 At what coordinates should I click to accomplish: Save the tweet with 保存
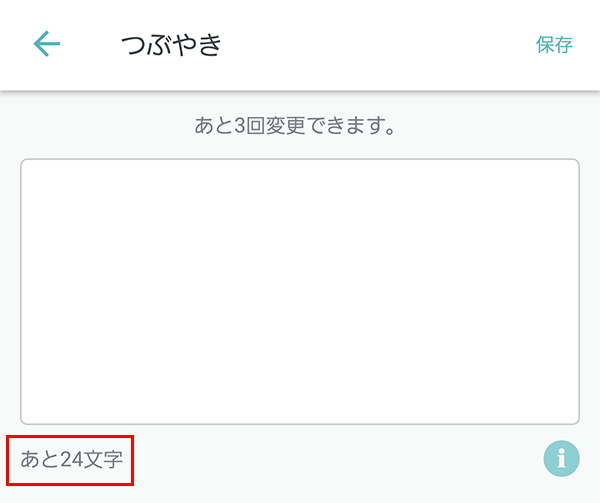tap(554, 45)
